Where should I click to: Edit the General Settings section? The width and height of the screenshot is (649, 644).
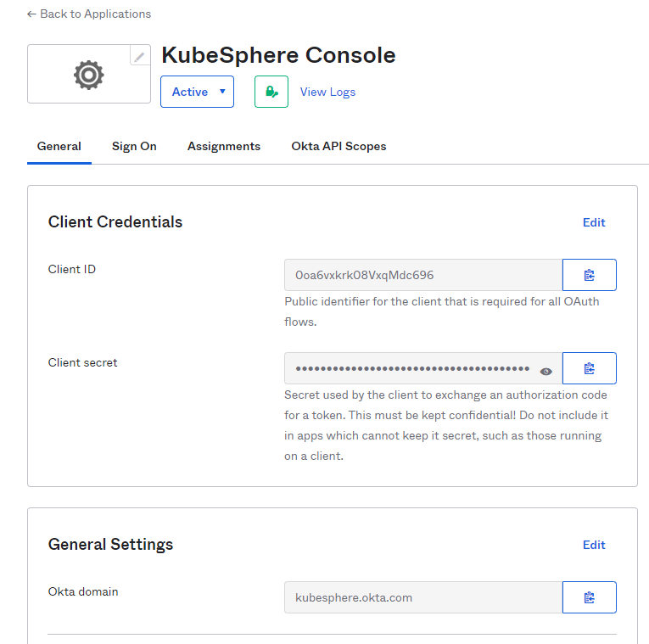coord(594,545)
